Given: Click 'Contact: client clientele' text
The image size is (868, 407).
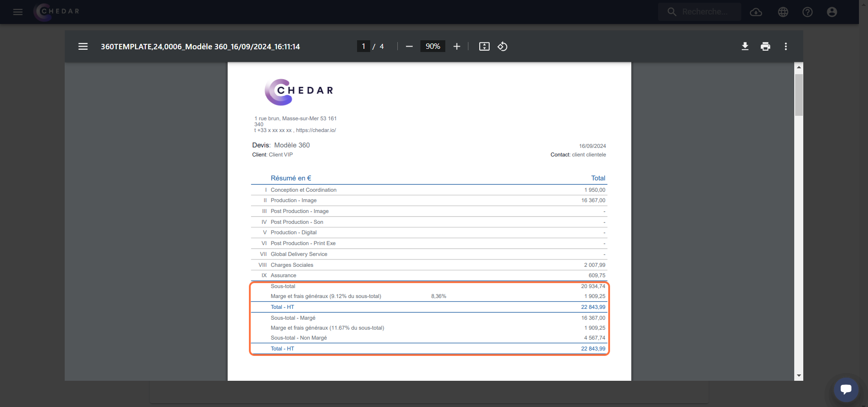Looking at the screenshot, I should coord(578,155).
